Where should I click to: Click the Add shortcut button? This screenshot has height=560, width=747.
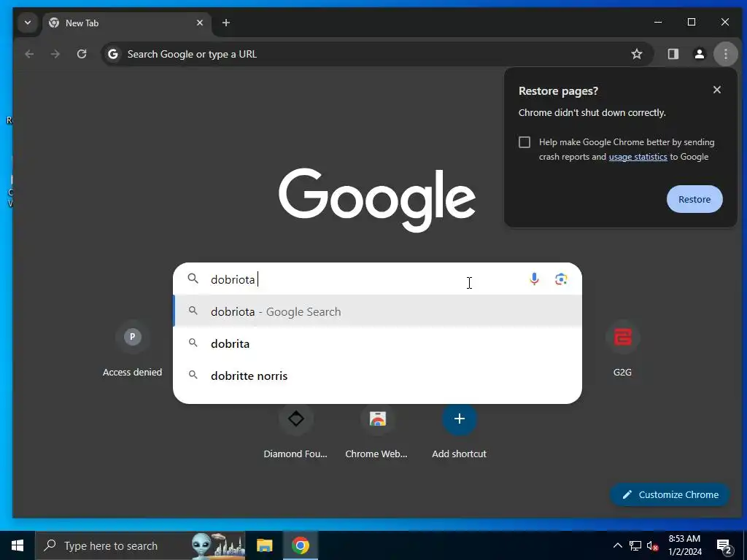(460, 431)
